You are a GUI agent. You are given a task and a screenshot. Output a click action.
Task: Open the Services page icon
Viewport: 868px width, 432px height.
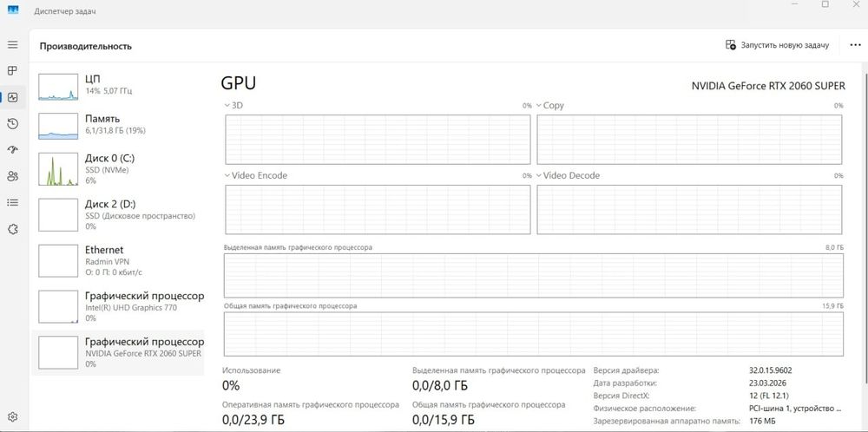click(x=12, y=229)
